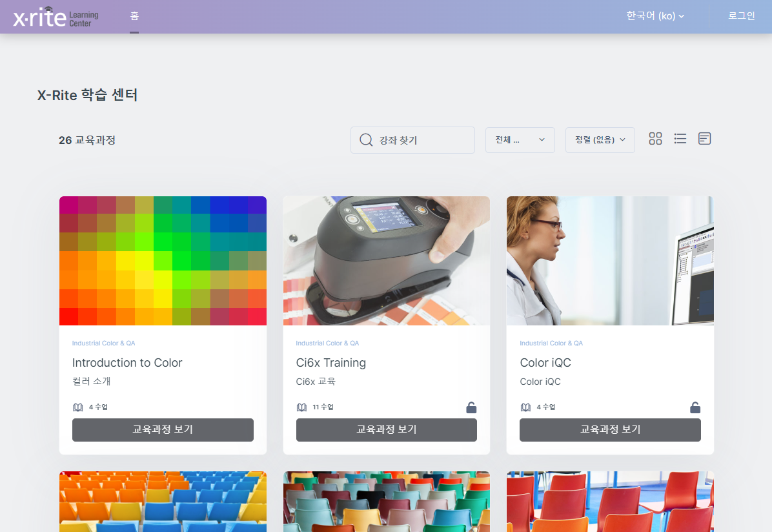Open the multicolored chairs course thumbnail

tap(387, 502)
